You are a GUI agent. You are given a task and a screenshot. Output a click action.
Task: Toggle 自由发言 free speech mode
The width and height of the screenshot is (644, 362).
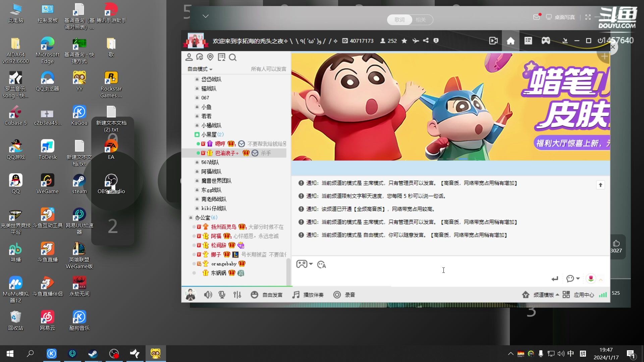[272, 295]
